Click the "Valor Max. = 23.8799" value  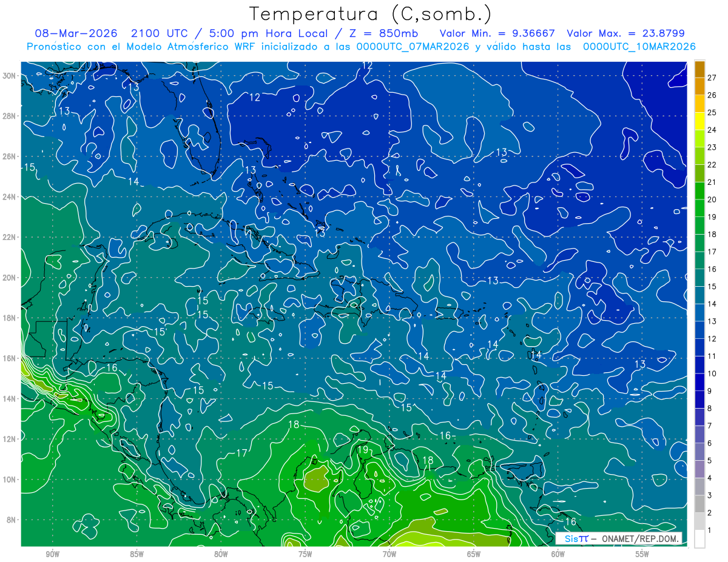(626, 33)
